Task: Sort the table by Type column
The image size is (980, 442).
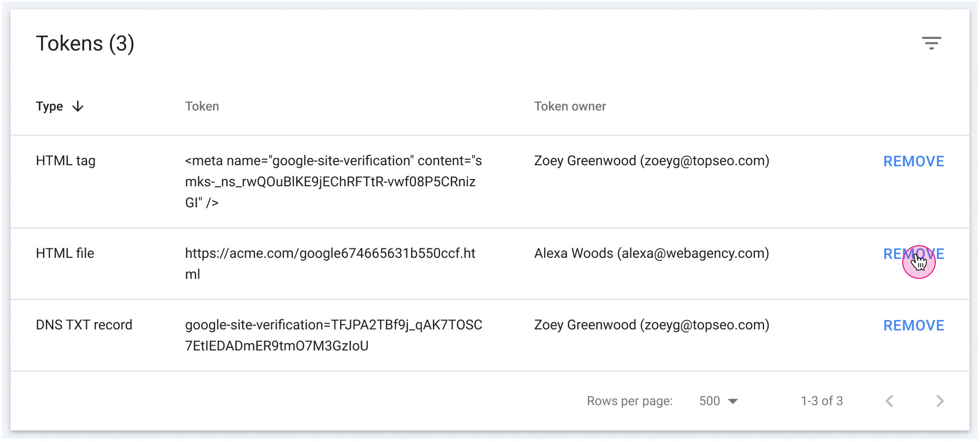Action: (x=50, y=106)
